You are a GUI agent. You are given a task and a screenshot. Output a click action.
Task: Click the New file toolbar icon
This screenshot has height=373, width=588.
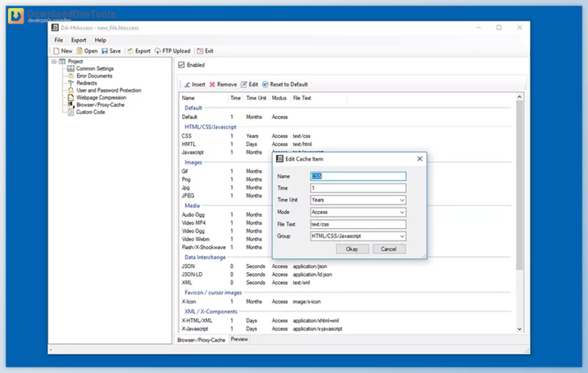57,51
